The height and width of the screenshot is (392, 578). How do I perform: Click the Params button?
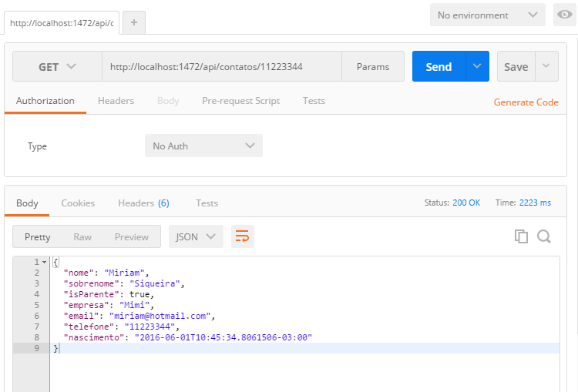tap(373, 66)
